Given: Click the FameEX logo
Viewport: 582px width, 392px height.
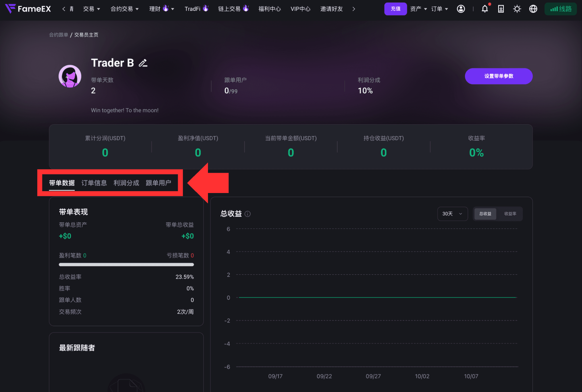Looking at the screenshot, I should (28, 9).
